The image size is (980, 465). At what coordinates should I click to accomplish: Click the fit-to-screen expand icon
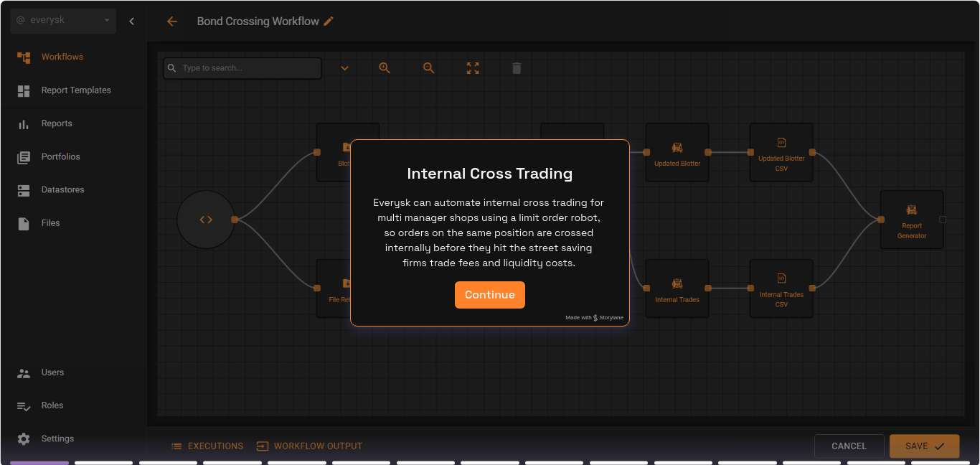pyautogui.click(x=472, y=67)
